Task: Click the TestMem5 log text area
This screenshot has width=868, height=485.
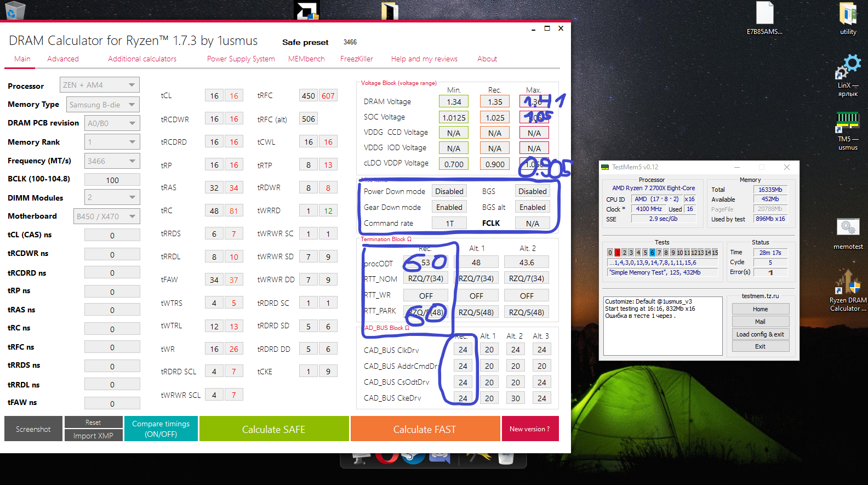Action: (x=663, y=326)
